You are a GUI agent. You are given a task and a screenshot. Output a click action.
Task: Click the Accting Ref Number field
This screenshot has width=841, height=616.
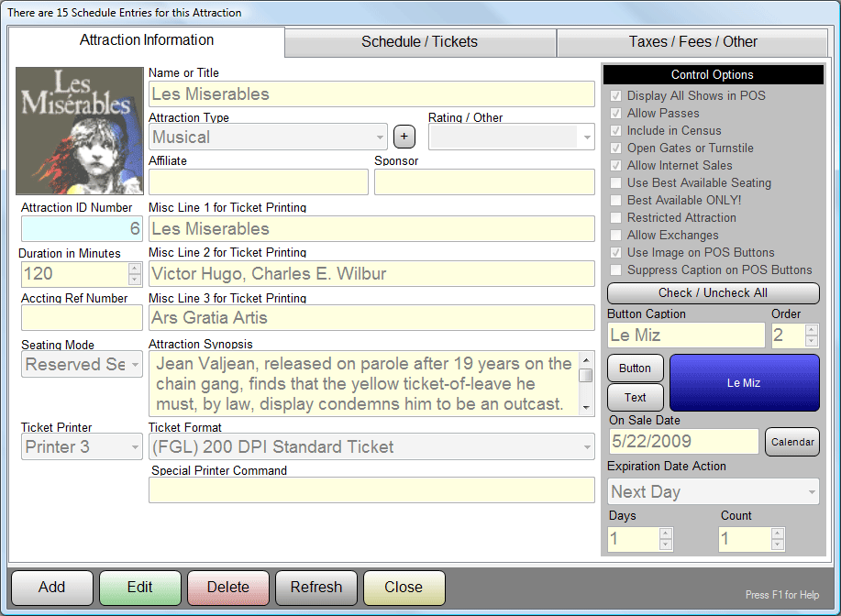pyautogui.click(x=82, y=318)
